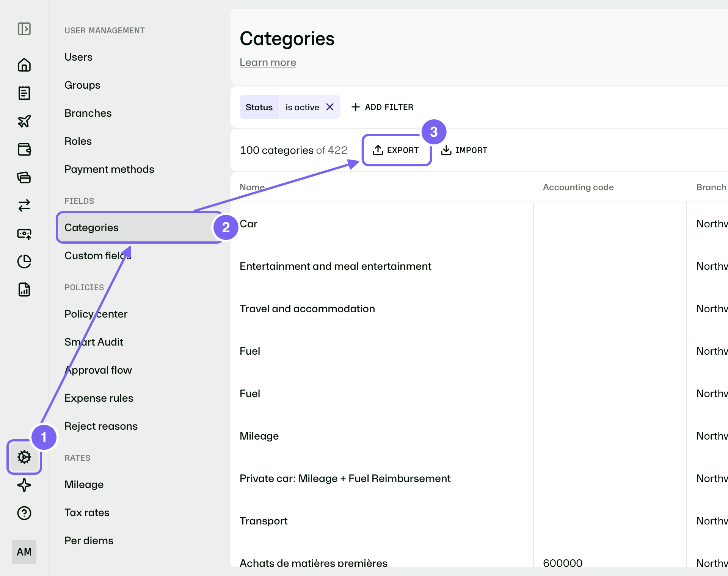Open the help question mark icon
The width and height of the screenshot is (728, 576).
24,513
